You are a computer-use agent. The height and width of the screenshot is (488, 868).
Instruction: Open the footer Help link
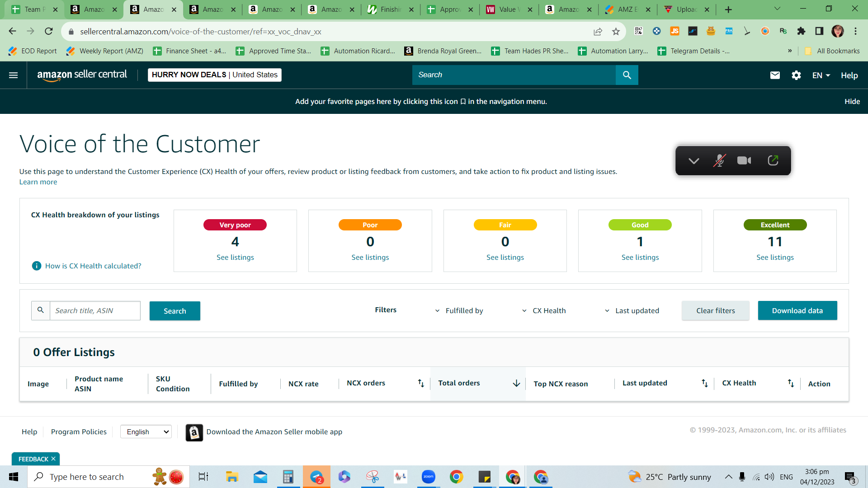point(29,432)
